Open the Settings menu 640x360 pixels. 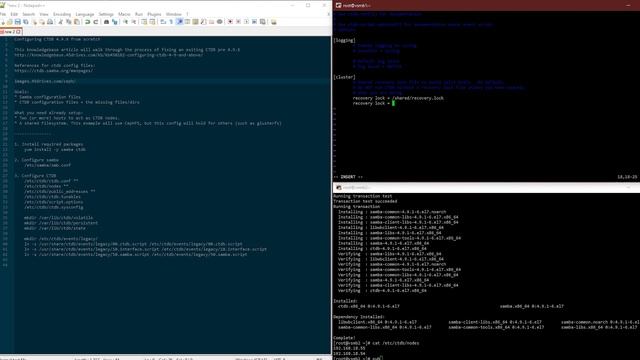point(106,14)
